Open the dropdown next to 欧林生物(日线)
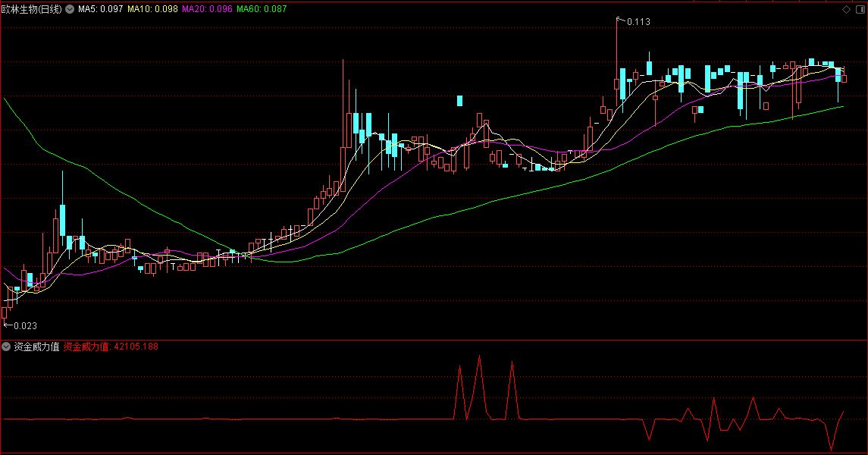This screenshot has height=455, width=868. pos(70,9)
